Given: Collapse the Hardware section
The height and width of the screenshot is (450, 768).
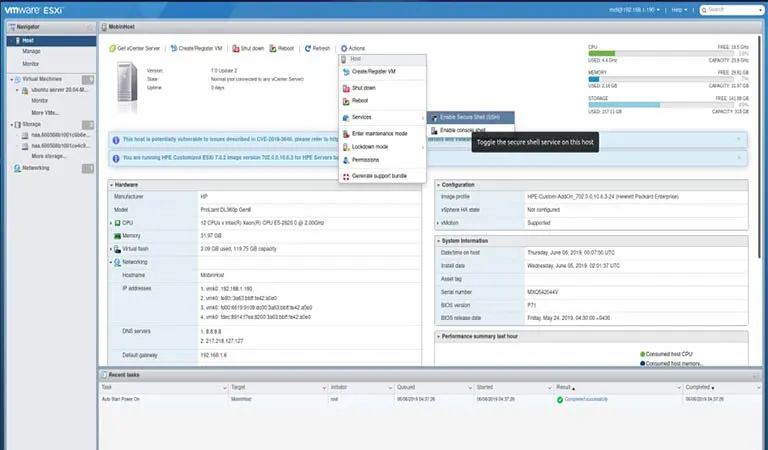Looking at the screenshot, I should (112, 186).
